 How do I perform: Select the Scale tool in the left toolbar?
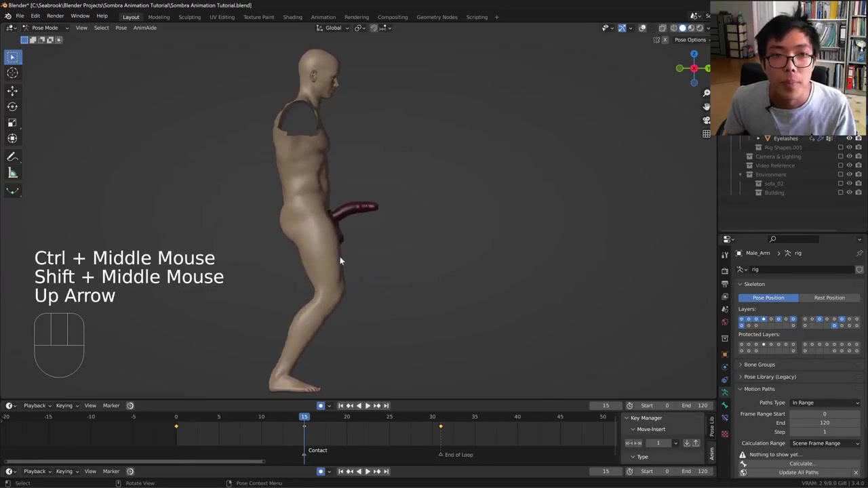[12, 123]
